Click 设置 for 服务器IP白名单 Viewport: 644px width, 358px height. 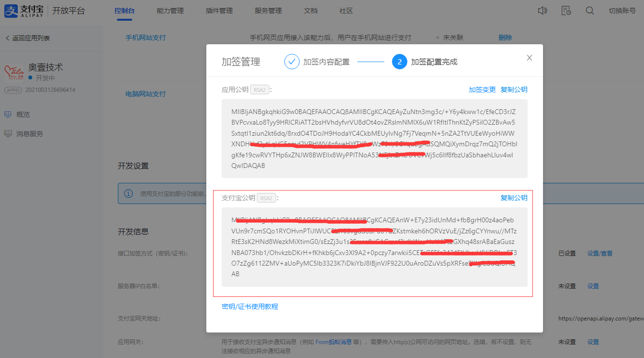click(x=593, y=286)
